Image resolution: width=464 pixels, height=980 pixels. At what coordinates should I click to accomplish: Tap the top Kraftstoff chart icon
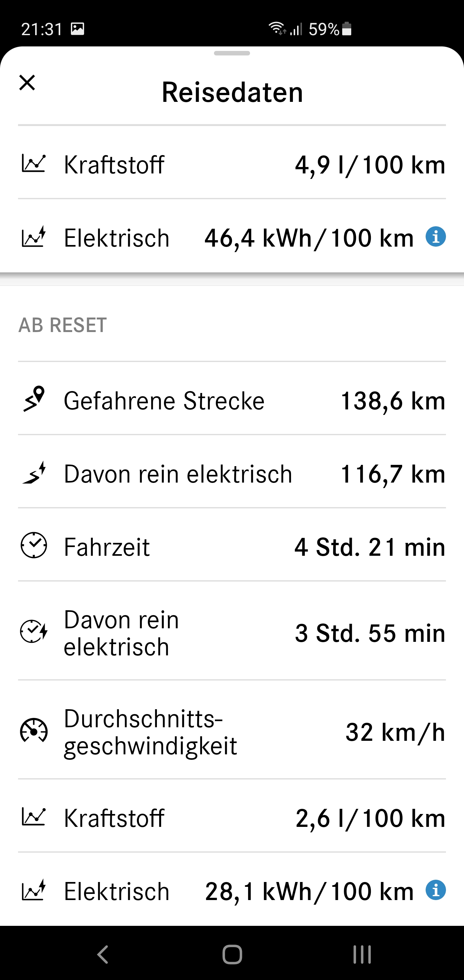(34, 163)
